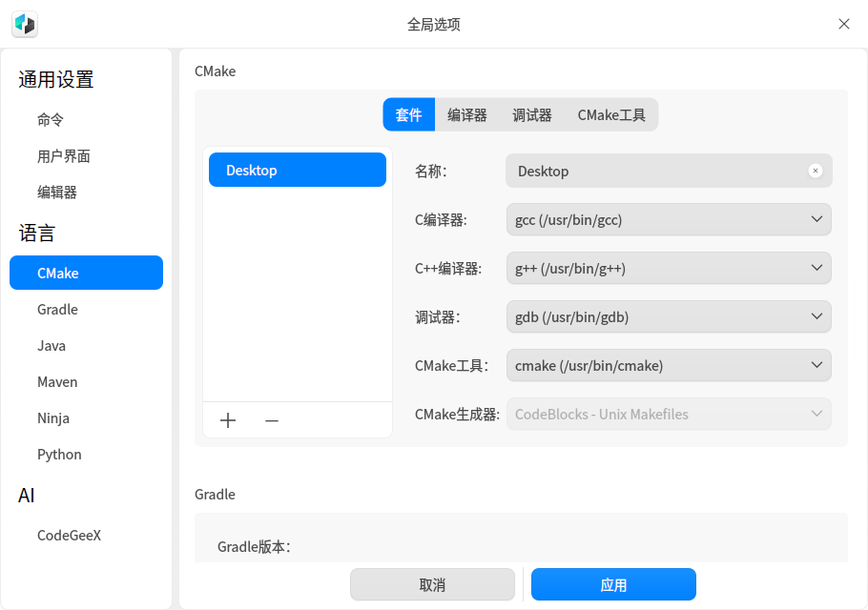This screenshot has width=868, height=610.
Task: Click the CMake生成器 label
Action: tap(457, 415)
